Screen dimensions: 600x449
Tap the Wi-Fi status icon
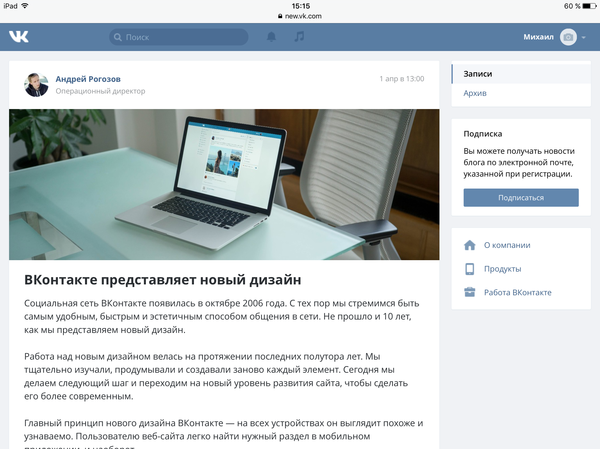[x=25, y=6]
